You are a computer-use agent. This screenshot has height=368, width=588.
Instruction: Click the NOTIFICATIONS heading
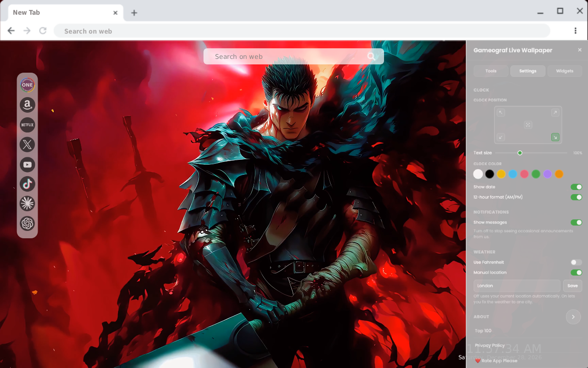(491, 212)
